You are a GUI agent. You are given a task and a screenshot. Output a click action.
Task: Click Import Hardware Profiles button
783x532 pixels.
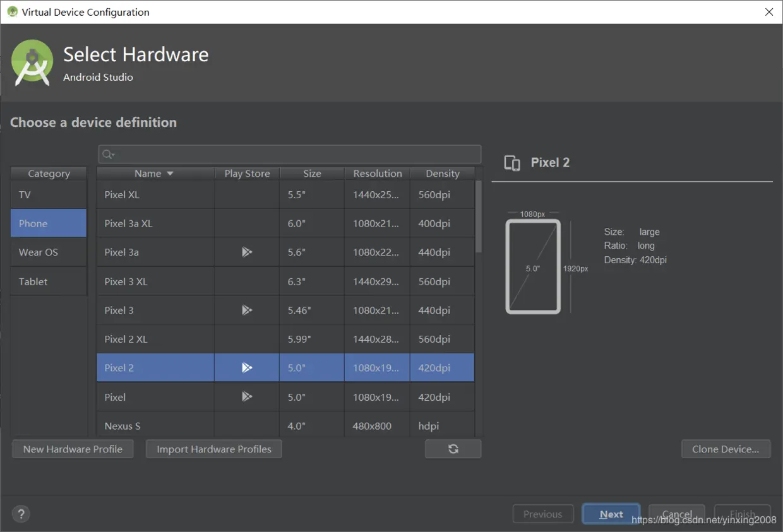tap(214, 449)
